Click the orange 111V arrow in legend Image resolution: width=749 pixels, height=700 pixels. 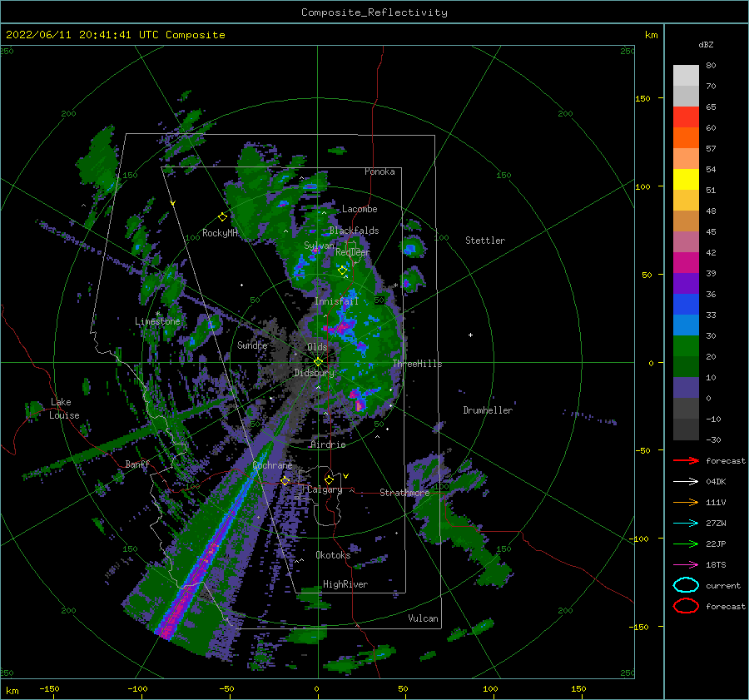pos(686,502)
